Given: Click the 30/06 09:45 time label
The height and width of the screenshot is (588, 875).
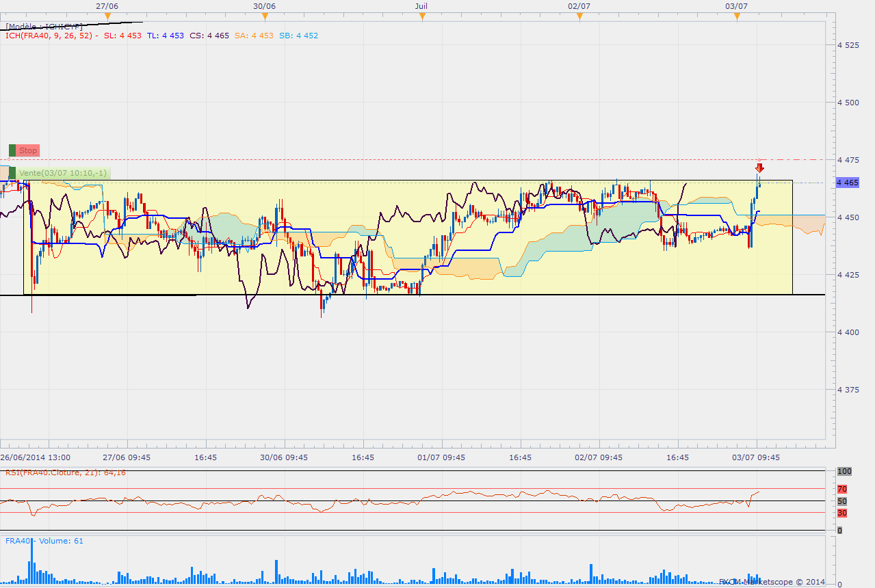Looking at the screenshot, I should coord(285,457).
